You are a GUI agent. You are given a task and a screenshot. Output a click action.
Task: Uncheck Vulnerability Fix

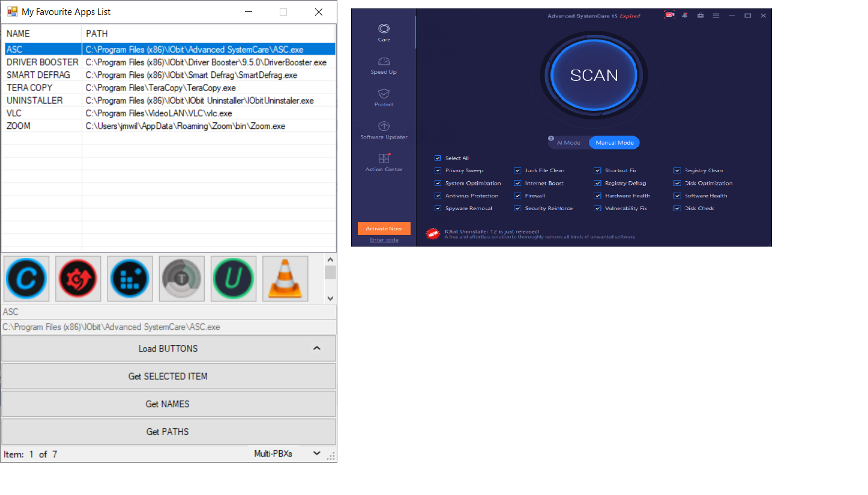(597, 208)
